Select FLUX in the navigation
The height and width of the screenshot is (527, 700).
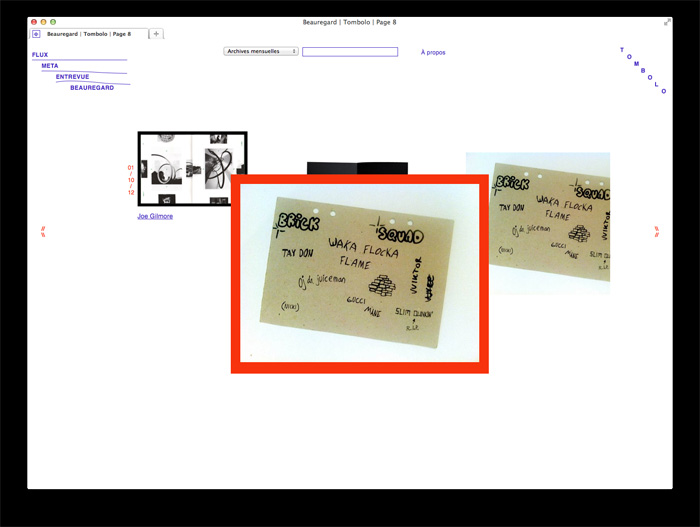tap(40, 54)
